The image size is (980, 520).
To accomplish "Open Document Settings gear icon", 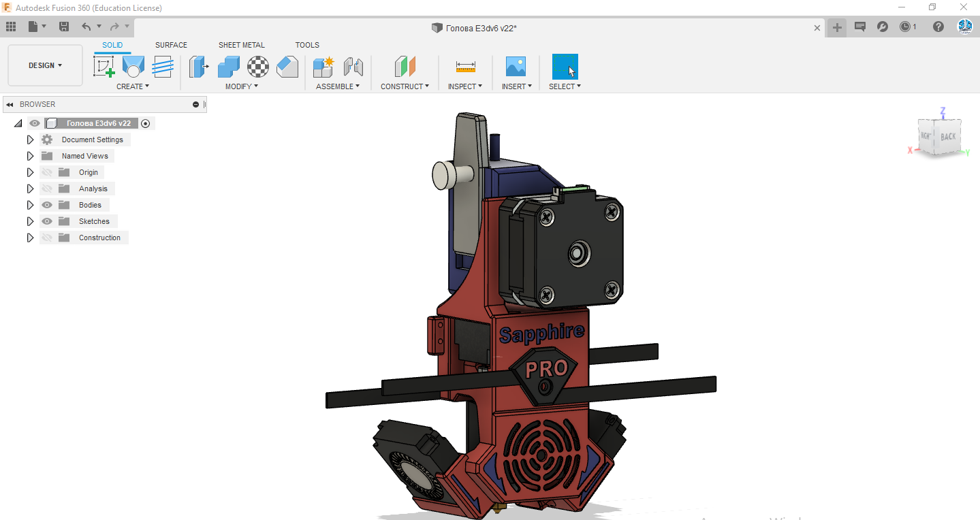I will pyautogui.click(x=47, y=140).
